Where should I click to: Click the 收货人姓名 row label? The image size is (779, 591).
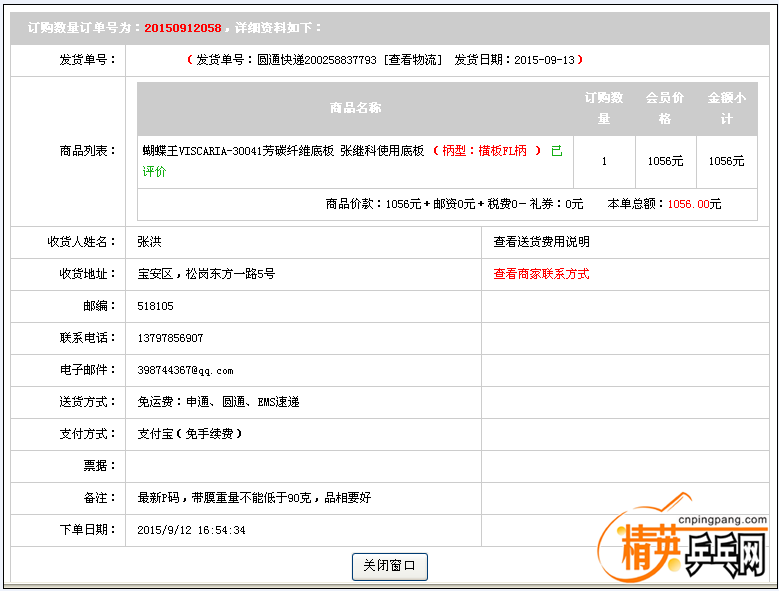81,242
